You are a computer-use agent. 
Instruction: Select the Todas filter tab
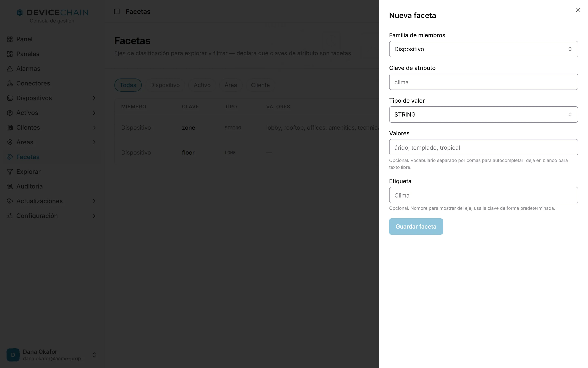click(128, 85)
